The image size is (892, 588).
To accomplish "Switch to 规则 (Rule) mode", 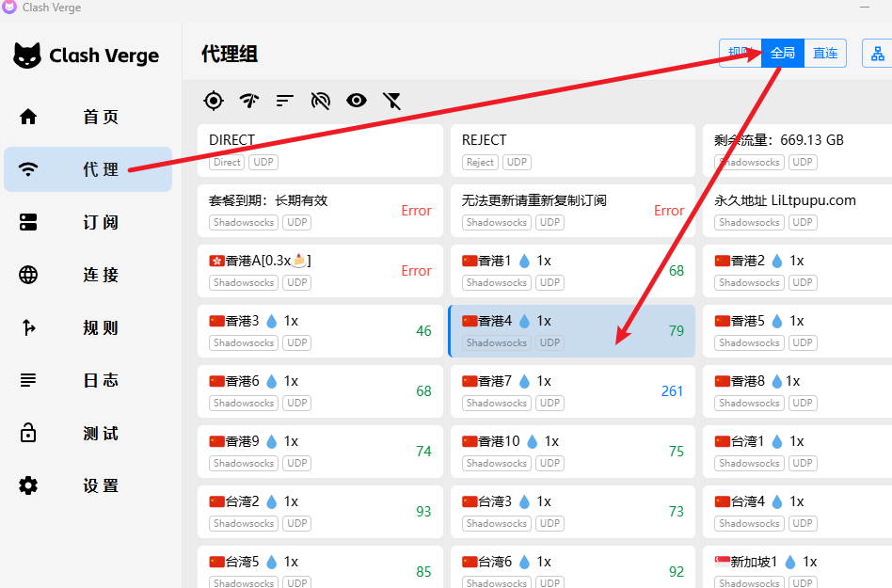I will (x=739, y=54).
